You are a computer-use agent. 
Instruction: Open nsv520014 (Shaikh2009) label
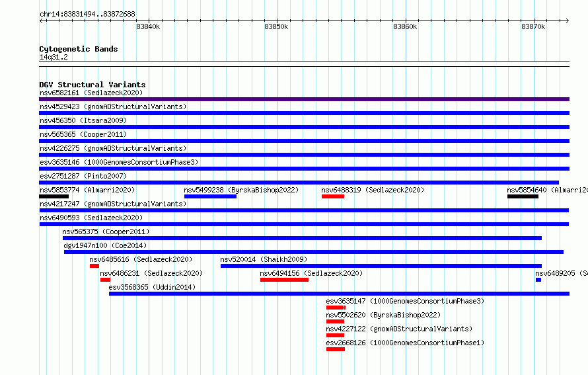pyautogui.click(x=264, y=259)
